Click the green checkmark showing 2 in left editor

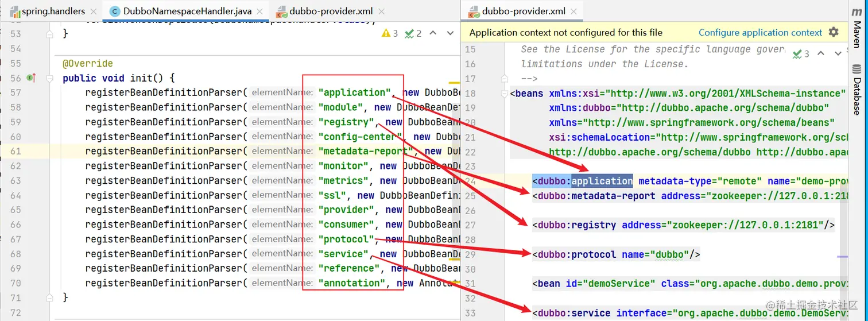point(413,34)
